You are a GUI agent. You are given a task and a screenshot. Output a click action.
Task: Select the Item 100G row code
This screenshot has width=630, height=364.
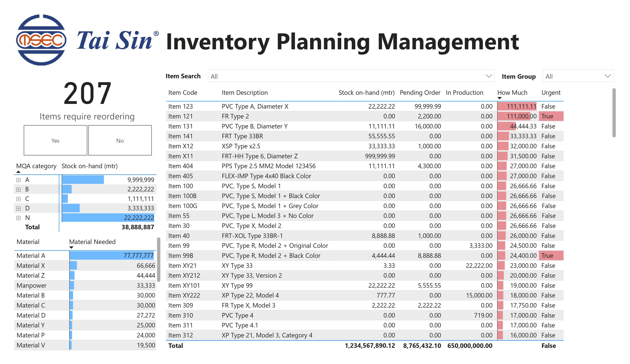click(183, 206)
